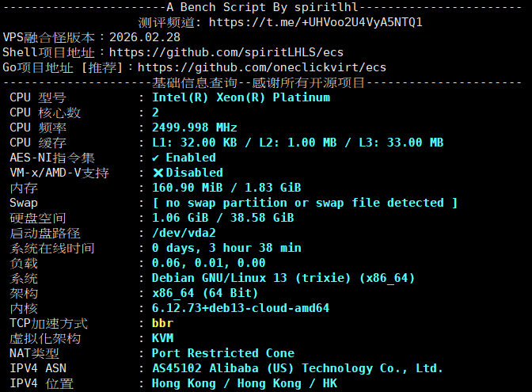Click the X mark beside Disabled
Screen dimensions: 532x392
(x=158, y=173)
